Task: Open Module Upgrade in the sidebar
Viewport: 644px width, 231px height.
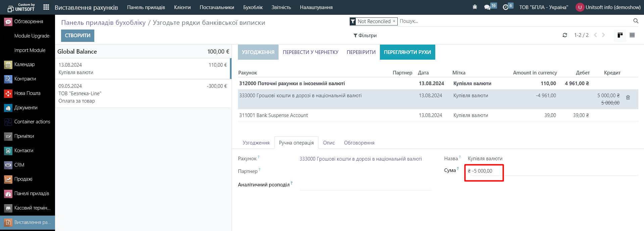Action: point(28,36)
